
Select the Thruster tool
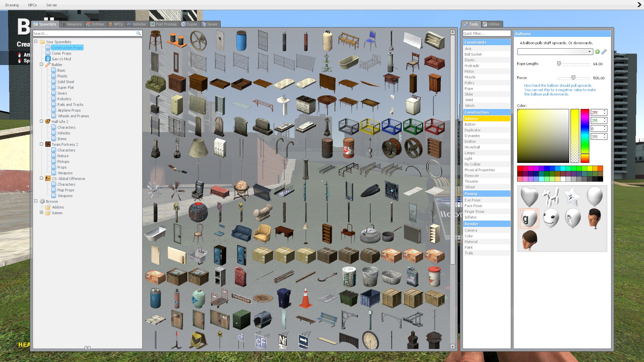click(x=486, y=181)
